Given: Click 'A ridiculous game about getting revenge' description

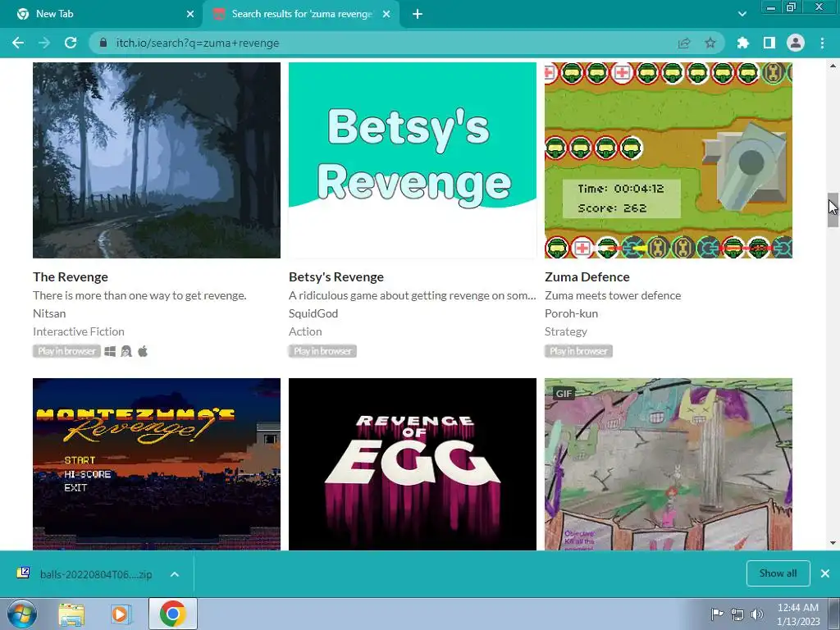Looking at the screenshot, I should (x=413, y=295).
